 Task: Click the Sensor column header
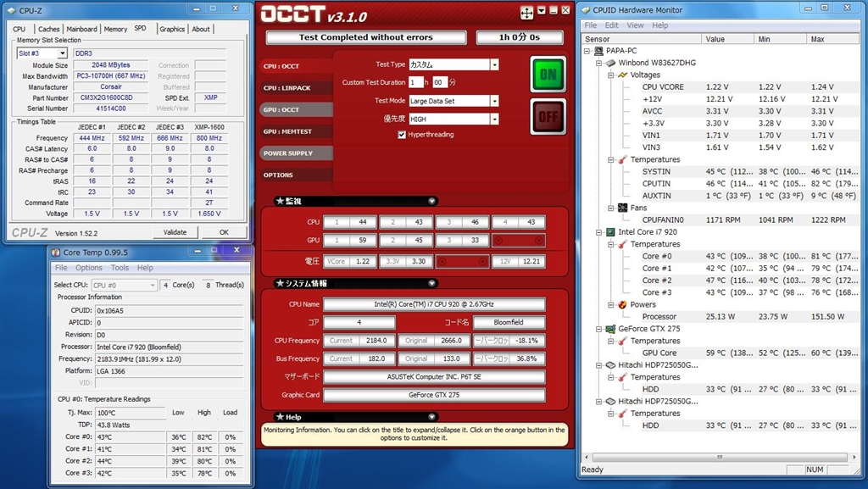641,39
